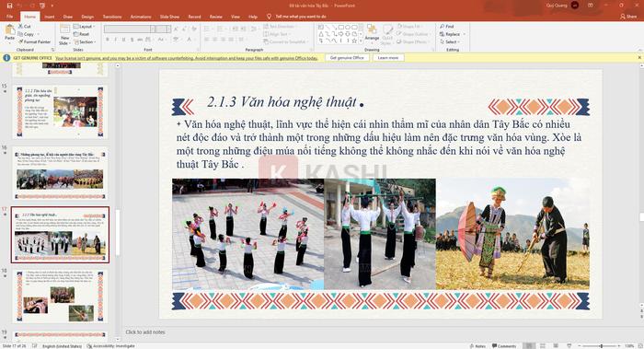
Task: Click the zoom slider handle
Action: (x=602, y=346)
